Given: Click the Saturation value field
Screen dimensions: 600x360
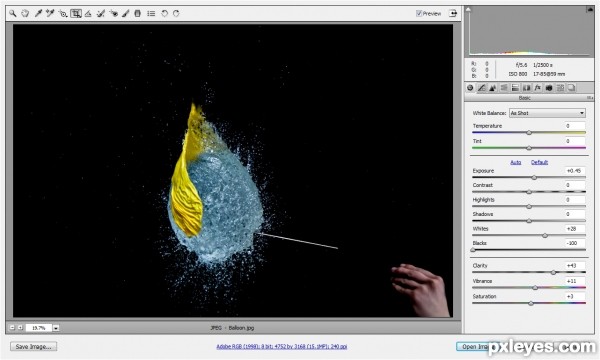Looking at the screenshot, I should (575, 296).
